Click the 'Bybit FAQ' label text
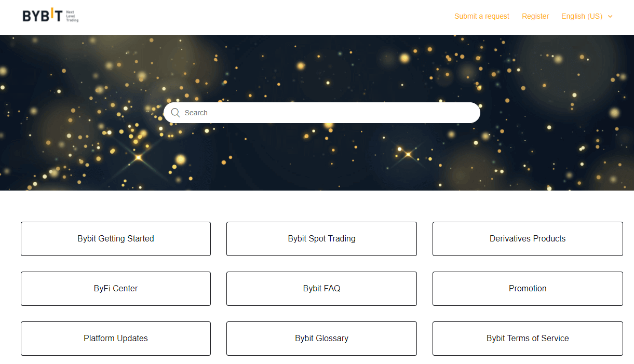634x364 pixels. click(x=322, y=289)
